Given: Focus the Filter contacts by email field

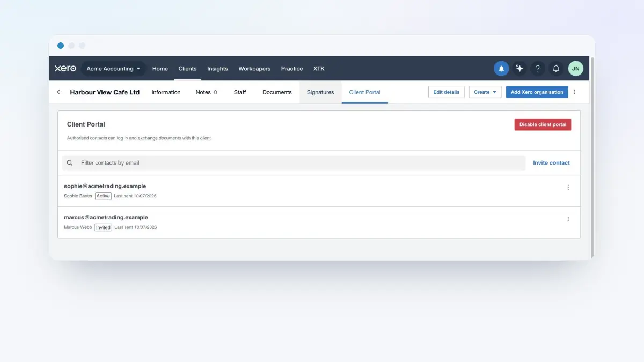Looking at the screenshot, I should (294, 163).
